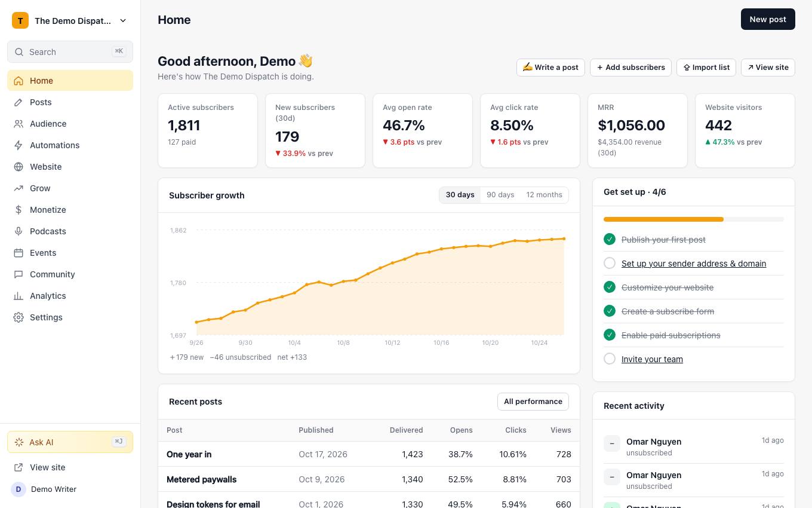Screen dimensions: 812x508
Task: Click the setup progress bar
Action: [694, 219]
